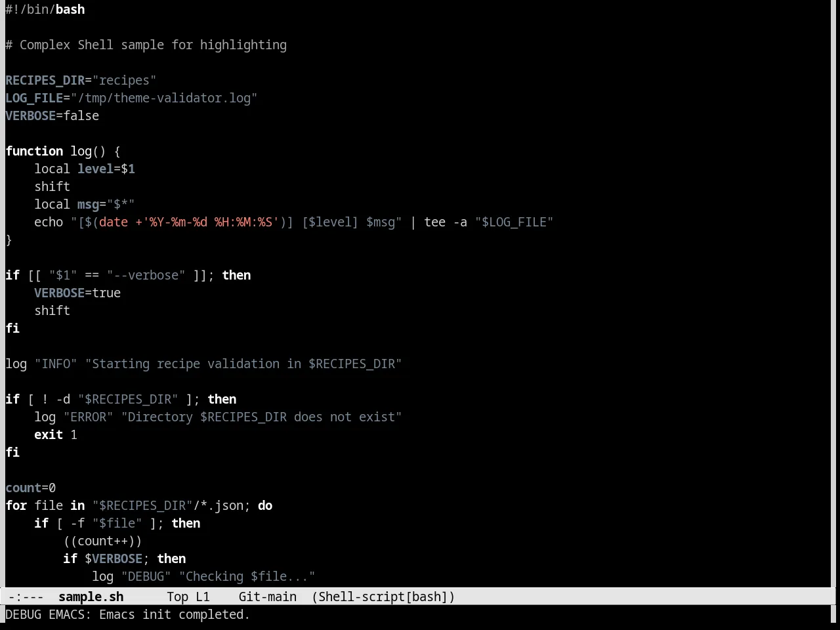Click the log "INFO" Starting recipe validation line
Image resolution: width=840 pixels, height=630 pixels.
[x=203, y=364]
